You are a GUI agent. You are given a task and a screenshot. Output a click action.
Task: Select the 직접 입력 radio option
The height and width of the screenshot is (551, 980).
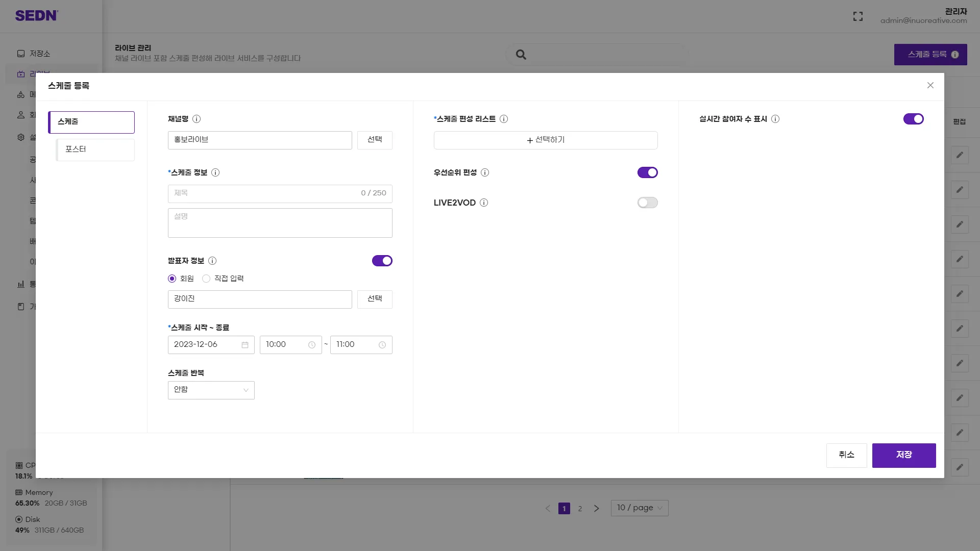click(x=206, y=279)
